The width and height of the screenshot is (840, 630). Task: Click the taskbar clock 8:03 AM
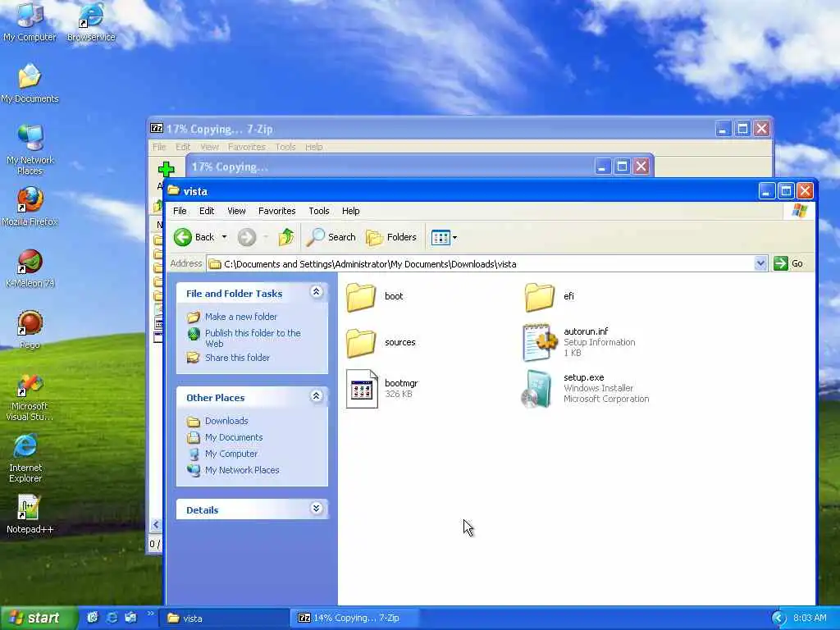[x=810, y=619]
